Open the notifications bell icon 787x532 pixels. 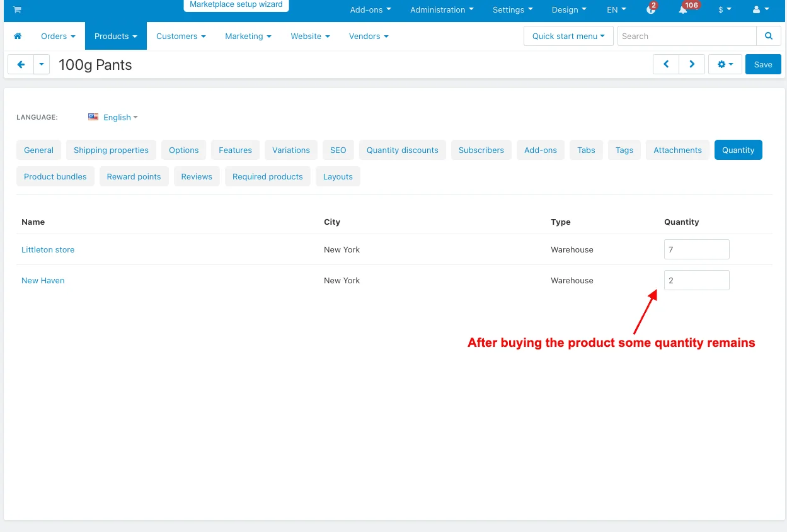click(x=683, y=10)
